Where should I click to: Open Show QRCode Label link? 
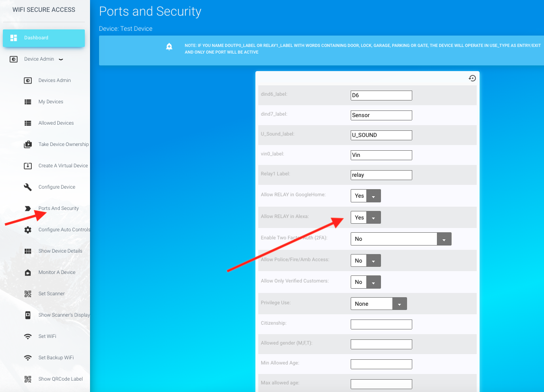coord(60,379)
